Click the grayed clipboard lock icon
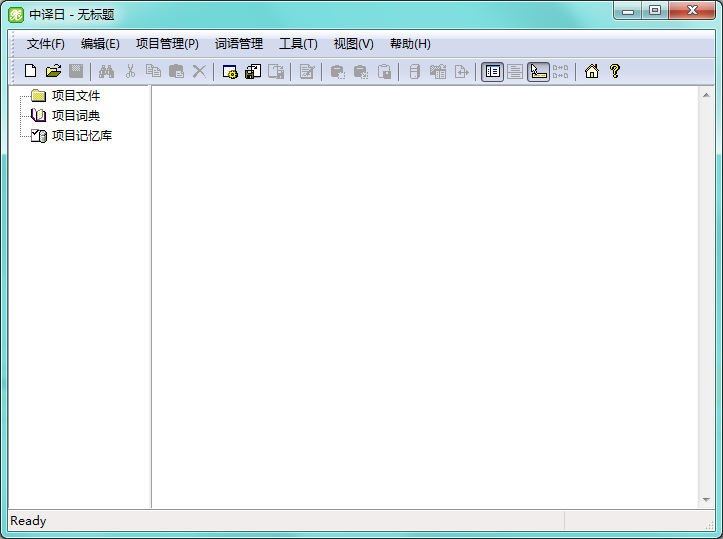This screenshot has width=723, height=539. click(x=384, y=71)
